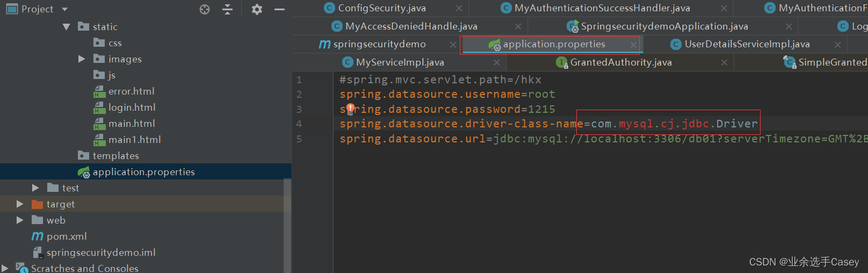Click the Maven icon on pom.xml file
The width and height of the screenshot is (868, 273).
pos(38,236)
